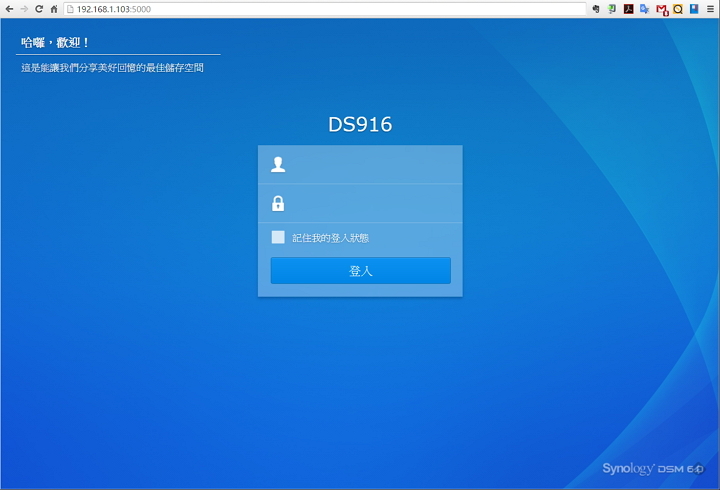The height and width of the screenshot is (490, 720).
Task: Click the Synology DSM 6.0 logo
Action: click(652, 468)
